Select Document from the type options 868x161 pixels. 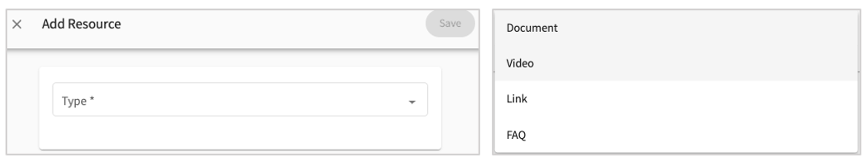(532, 28)
